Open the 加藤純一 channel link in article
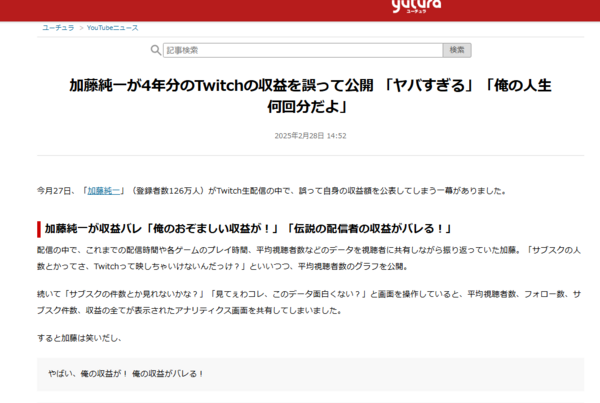The width and height of the screenshot is (600, 403). pyautogui.click(x=104, y=191)
